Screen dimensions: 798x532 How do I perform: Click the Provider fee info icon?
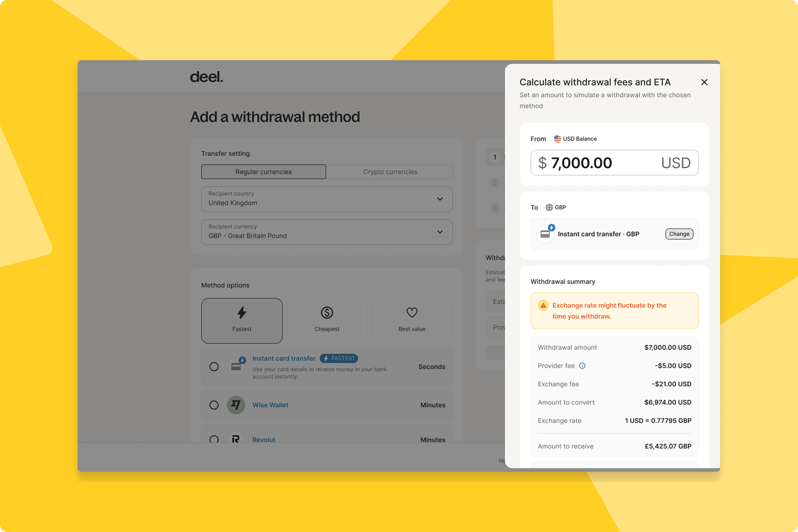coord(582,366)
